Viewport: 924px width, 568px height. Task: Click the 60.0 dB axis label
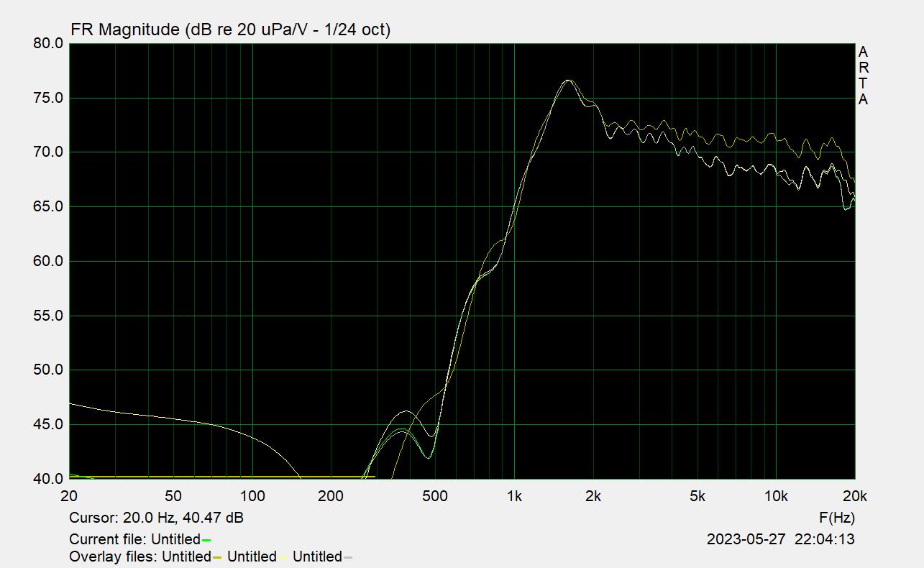coord(49,261)
